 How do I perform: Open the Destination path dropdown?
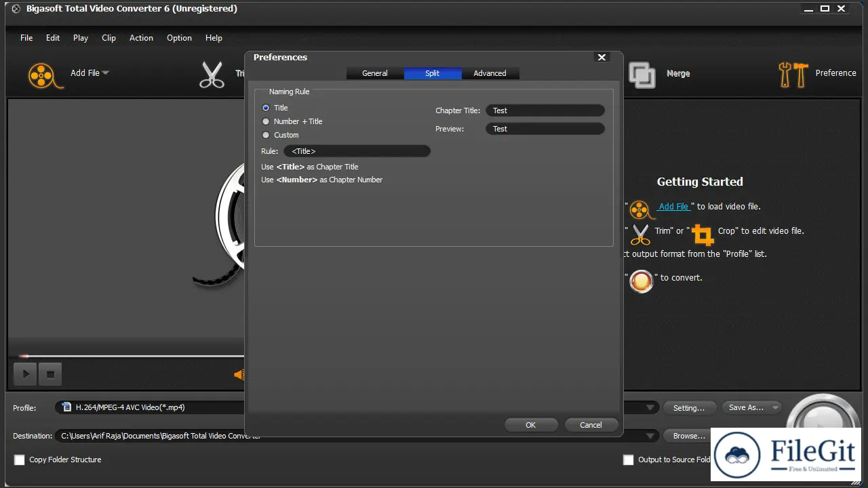[357, 436]
